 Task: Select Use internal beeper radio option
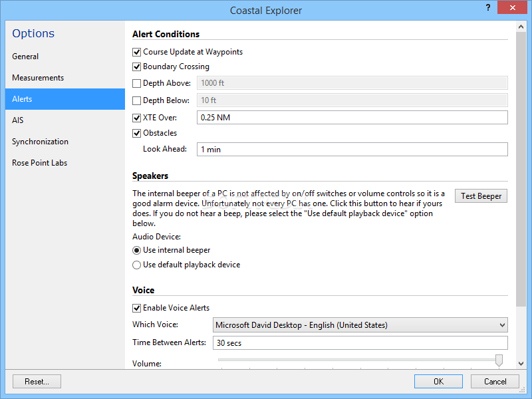[x=136, y=251]
